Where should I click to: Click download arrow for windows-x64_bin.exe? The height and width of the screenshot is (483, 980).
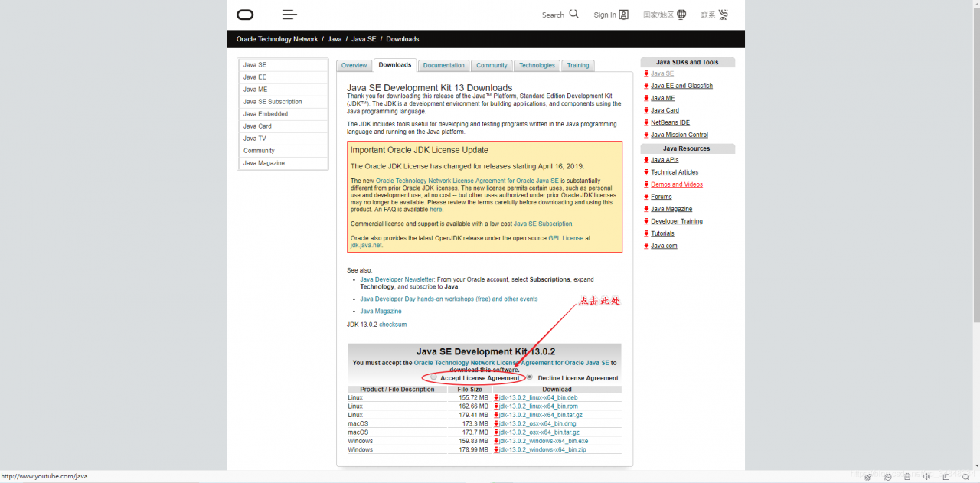496,441
